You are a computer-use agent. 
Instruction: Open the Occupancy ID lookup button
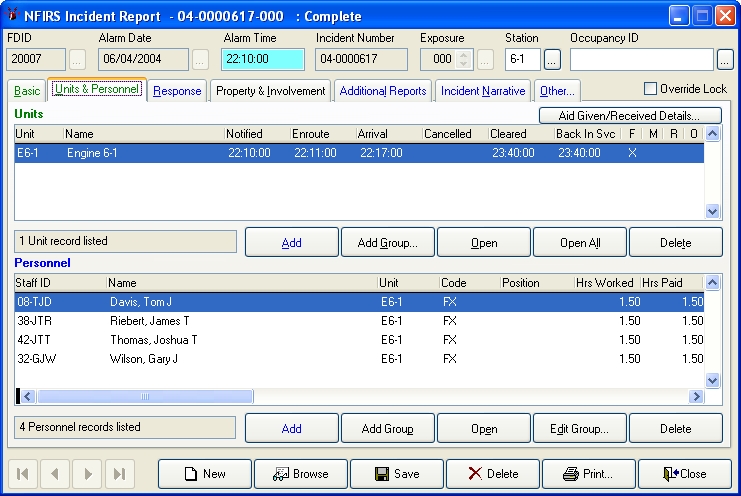(725, 60)
